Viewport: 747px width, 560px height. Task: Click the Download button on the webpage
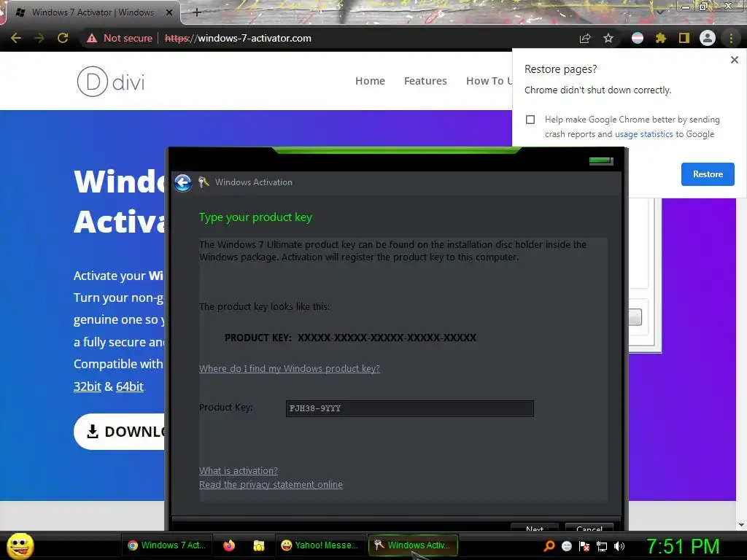pyautogui.click(x=120, y=432)
